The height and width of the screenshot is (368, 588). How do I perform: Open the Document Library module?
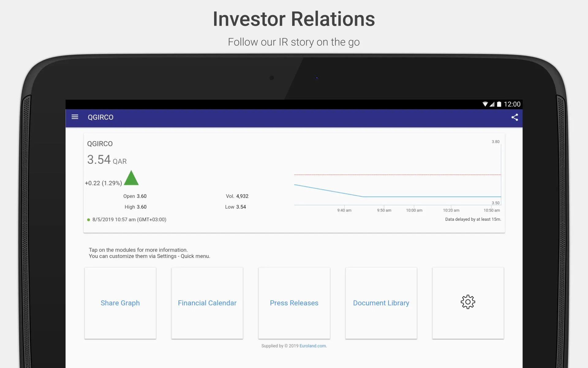pyautogui.click(x=381, y=303)
